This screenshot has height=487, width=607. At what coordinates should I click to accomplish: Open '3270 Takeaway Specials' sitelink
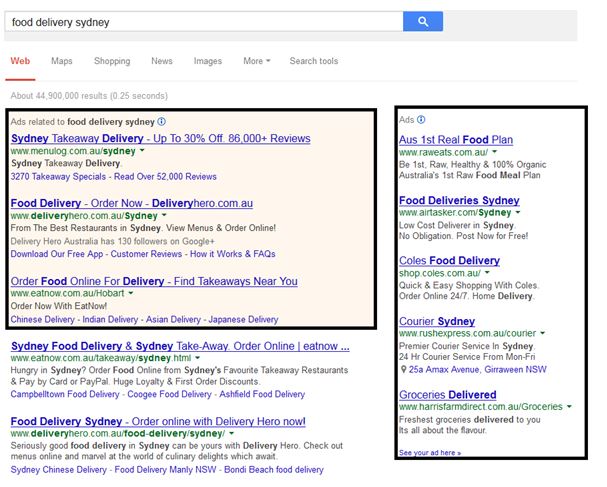58,177
